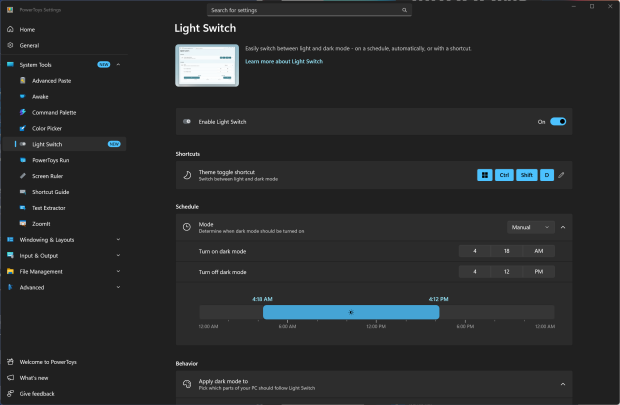The height and width of the screenshot is (405, 620).
Task: Click the blue light-mode timeline bar
Action: (351, 312)
